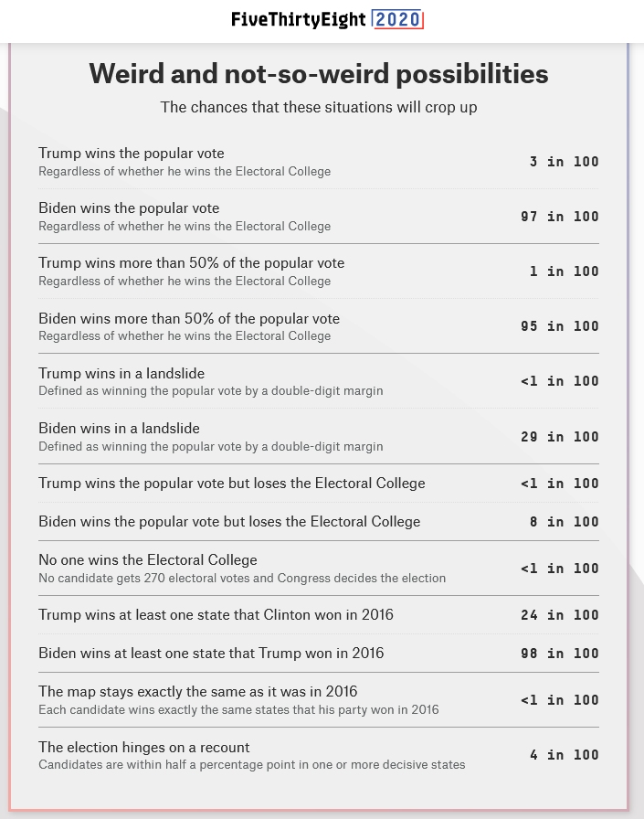The height and width of the screenshot is (819, 644).
Task: Click the 'Weird and not-so-weird possibilities' heading
Action: 319,74
